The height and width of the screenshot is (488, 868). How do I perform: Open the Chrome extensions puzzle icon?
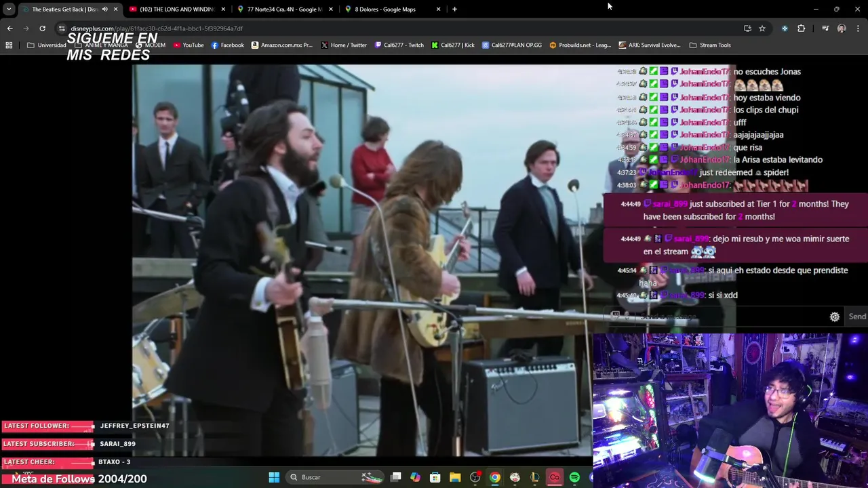pos(801,28)
